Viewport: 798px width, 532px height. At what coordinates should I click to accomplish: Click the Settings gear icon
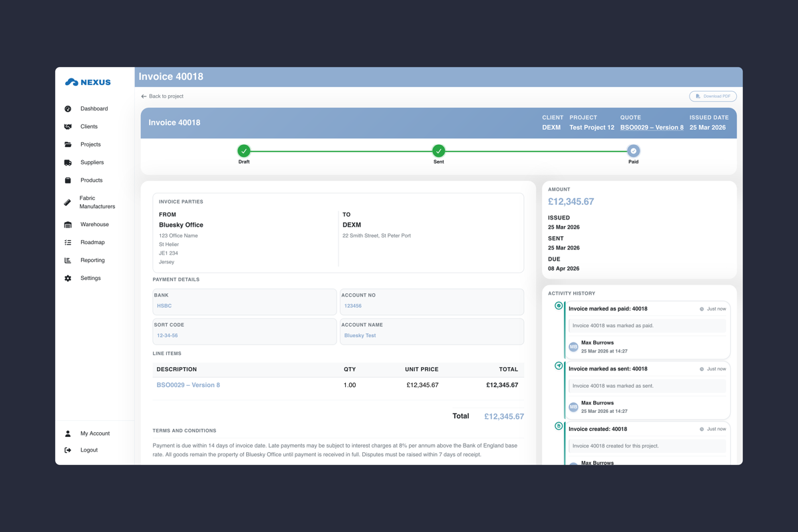68,279
